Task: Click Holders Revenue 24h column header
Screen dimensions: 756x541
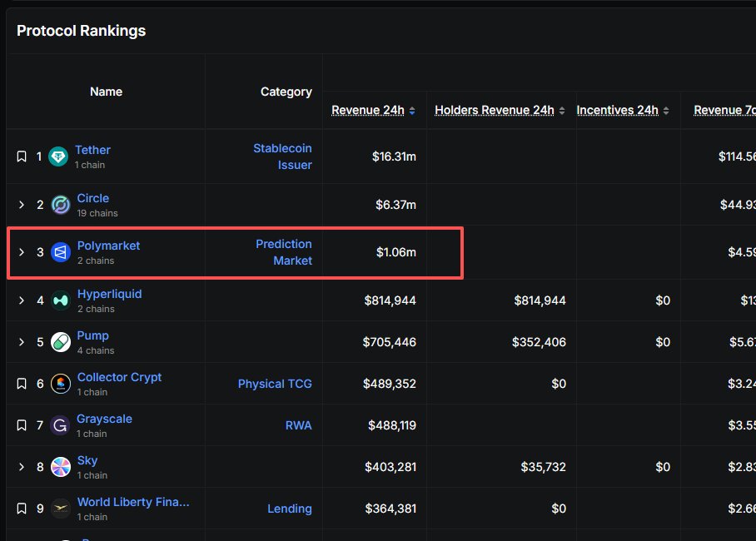Action: tap(495, 110)
